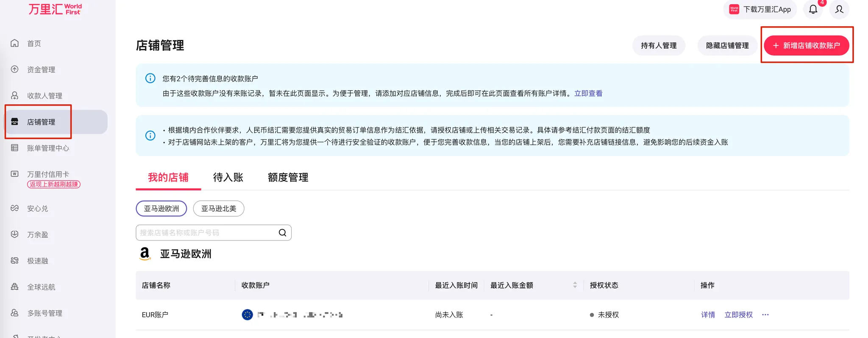The height and width of the screenshot is (338, 868).
Task: Open the user profile icon
Action: tap(839, 9)
